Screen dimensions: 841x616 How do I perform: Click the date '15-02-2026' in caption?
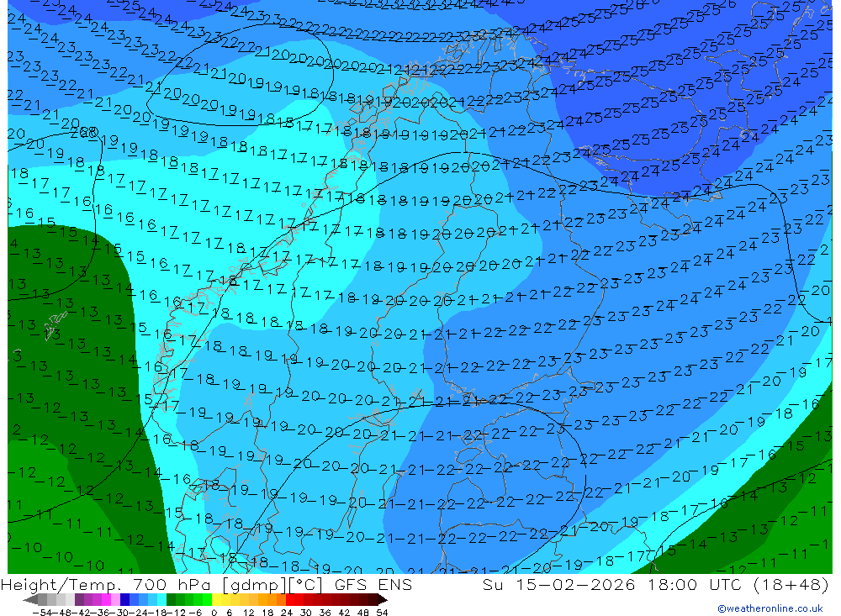pyautogui.click(x=575, y=584)
